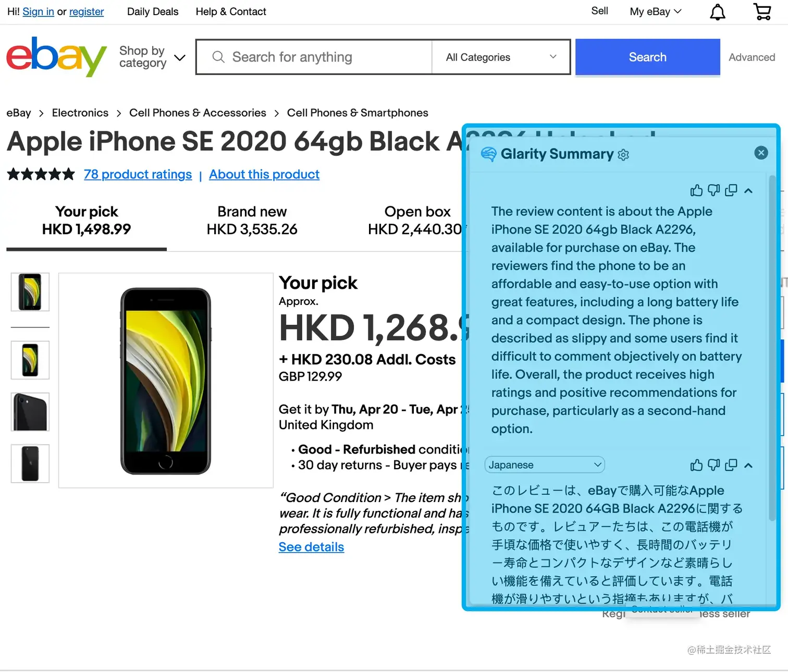This screenshot has width=788, height=672.
Task: Expand the All Categories dropdown
Action: point(501,57)
